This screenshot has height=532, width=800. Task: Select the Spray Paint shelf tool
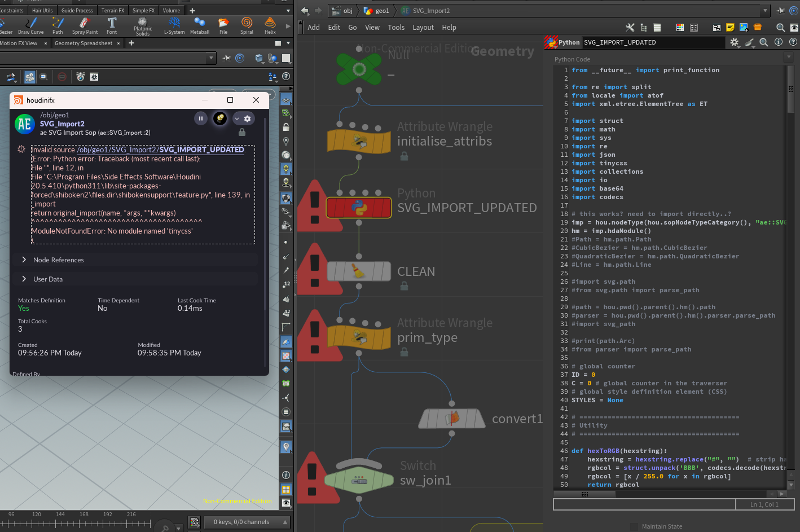pyautogui.click(x=85, y=25)
